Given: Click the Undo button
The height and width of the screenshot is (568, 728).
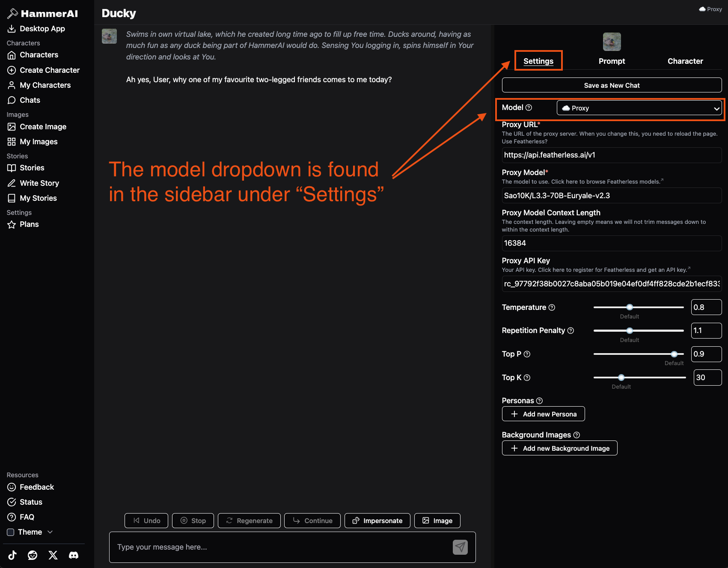Looking at the screenshot, I should pos(146,520).
